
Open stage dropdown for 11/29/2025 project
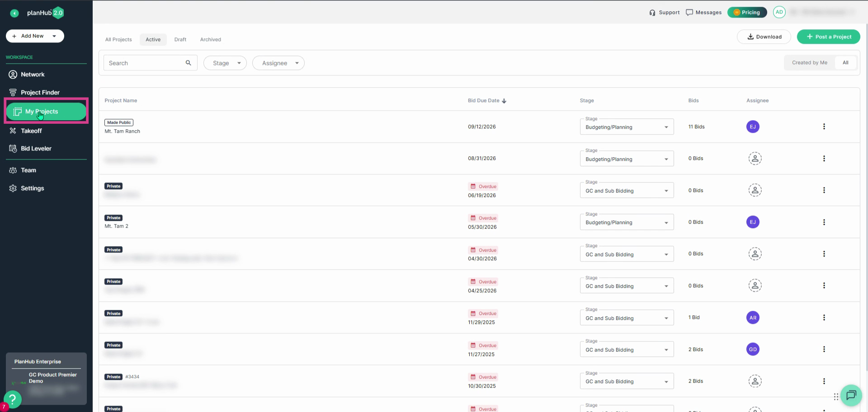627,318
